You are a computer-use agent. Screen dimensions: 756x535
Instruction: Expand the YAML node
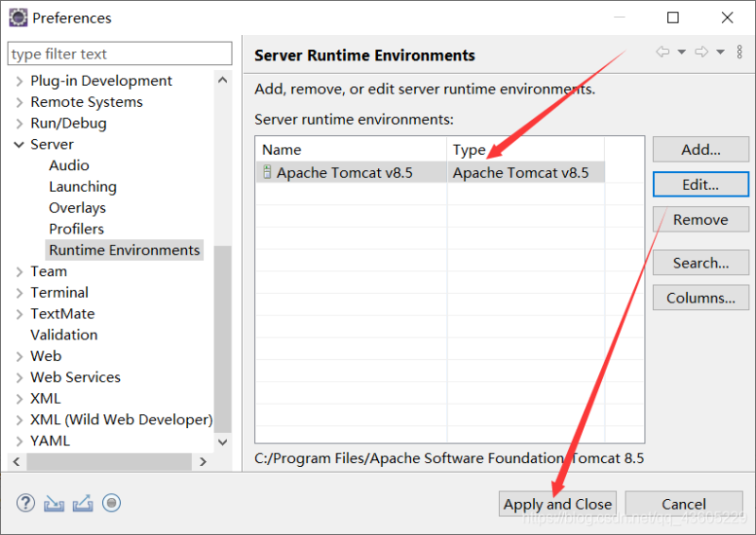19,441
